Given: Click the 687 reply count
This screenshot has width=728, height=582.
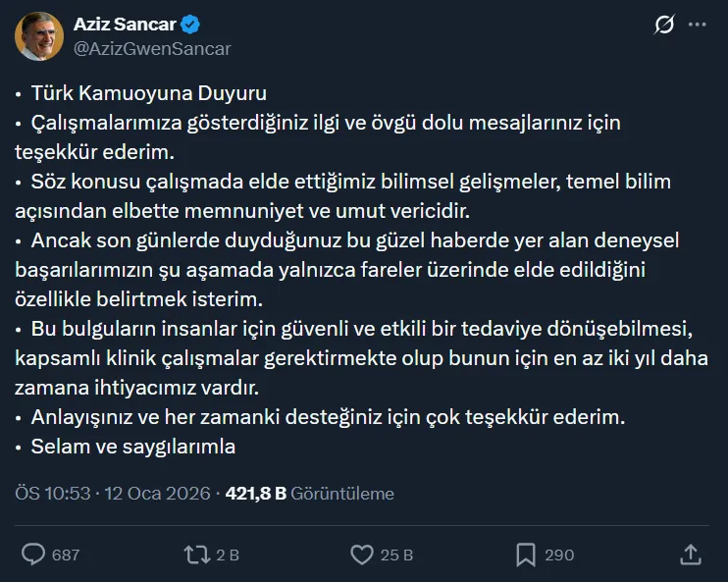Looking at the screenshot, I should [x=66, y=556].
